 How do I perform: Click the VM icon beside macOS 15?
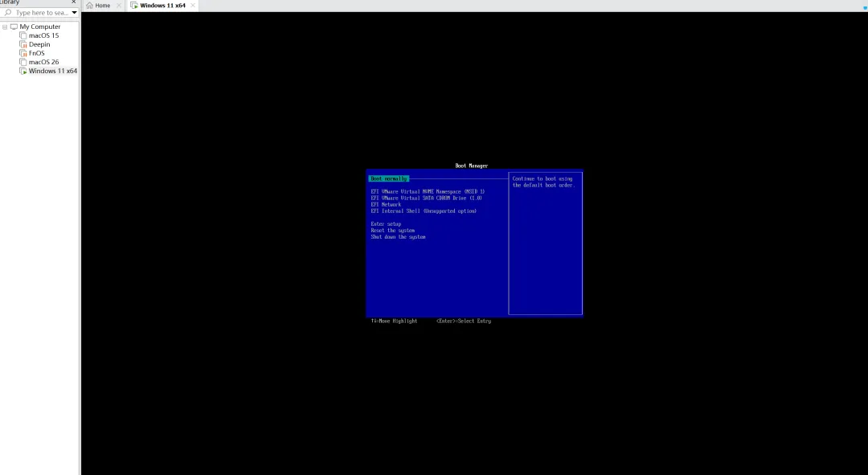[23, 35]
